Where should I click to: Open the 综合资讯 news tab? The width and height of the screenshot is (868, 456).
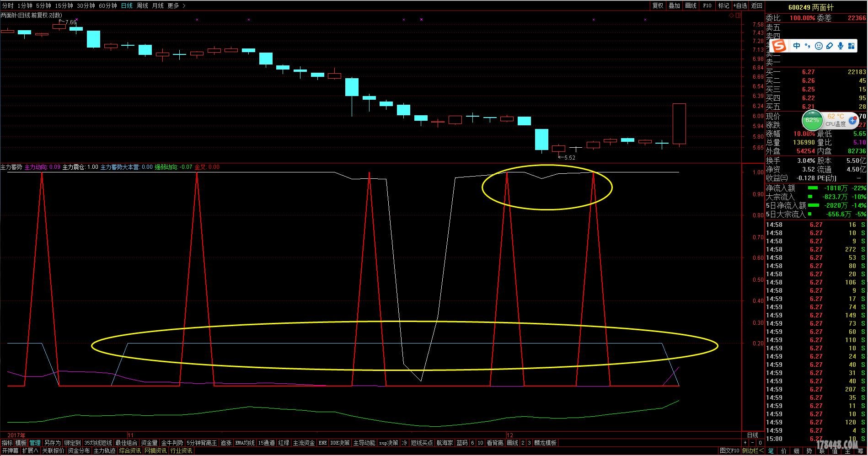click(x=130, y=451)
